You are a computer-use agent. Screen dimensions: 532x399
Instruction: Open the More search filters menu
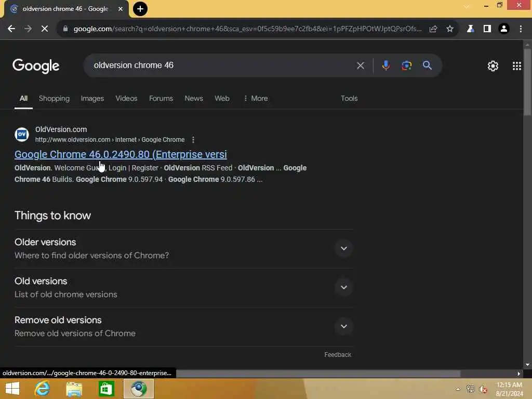[256, 98]
